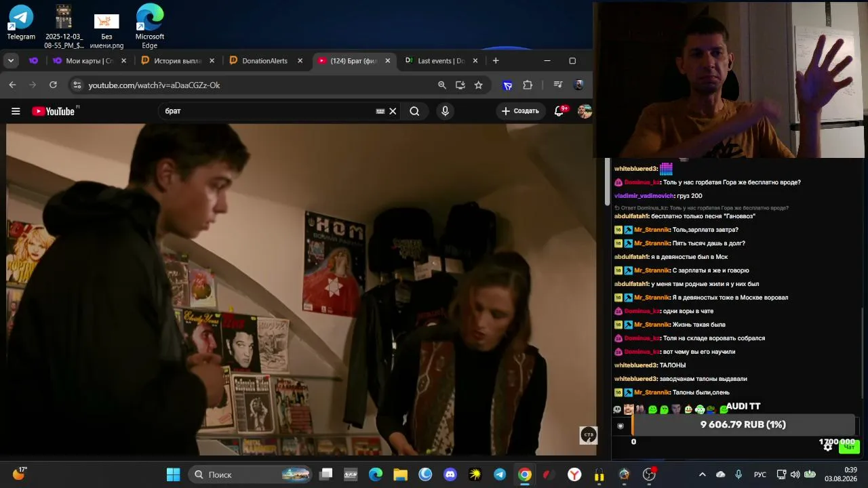Open the on-screen keyboard in the search box
Viewport: 868px width, 488px height.
tap(380, 111)
